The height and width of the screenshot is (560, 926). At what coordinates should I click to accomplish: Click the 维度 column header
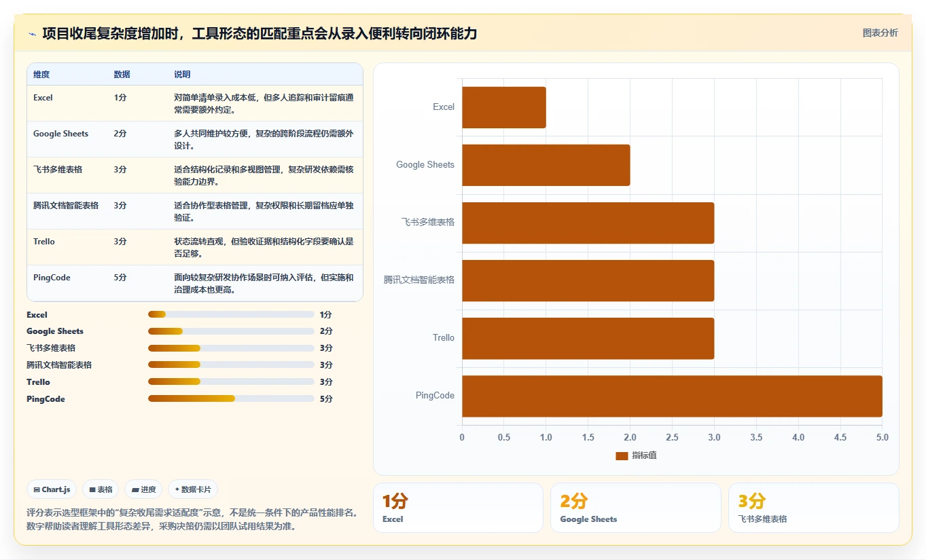pyautogui.click(x=41, y=75)
